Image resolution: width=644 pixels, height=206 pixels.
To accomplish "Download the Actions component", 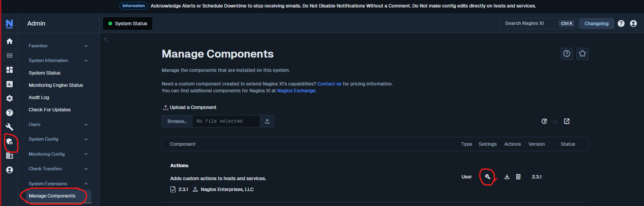I will 507,177.
